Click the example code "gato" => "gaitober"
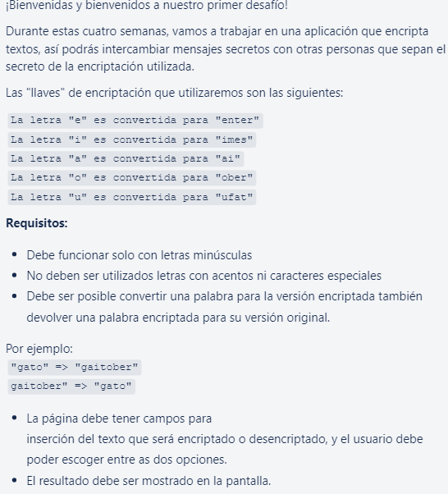The height and width of the screenshot is (494, 448). point(75,368)
